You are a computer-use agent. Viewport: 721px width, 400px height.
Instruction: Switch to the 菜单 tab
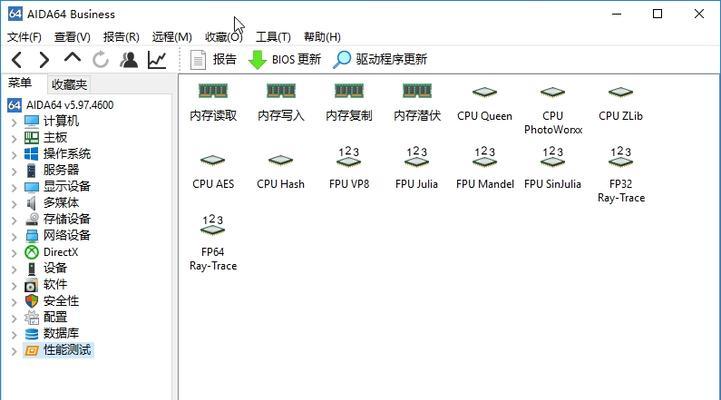click(x=20, y=83)
